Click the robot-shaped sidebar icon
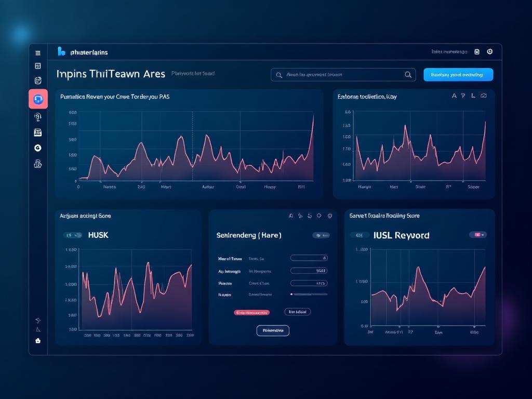This screenshot has height=399, width=532. coord(38,164)
